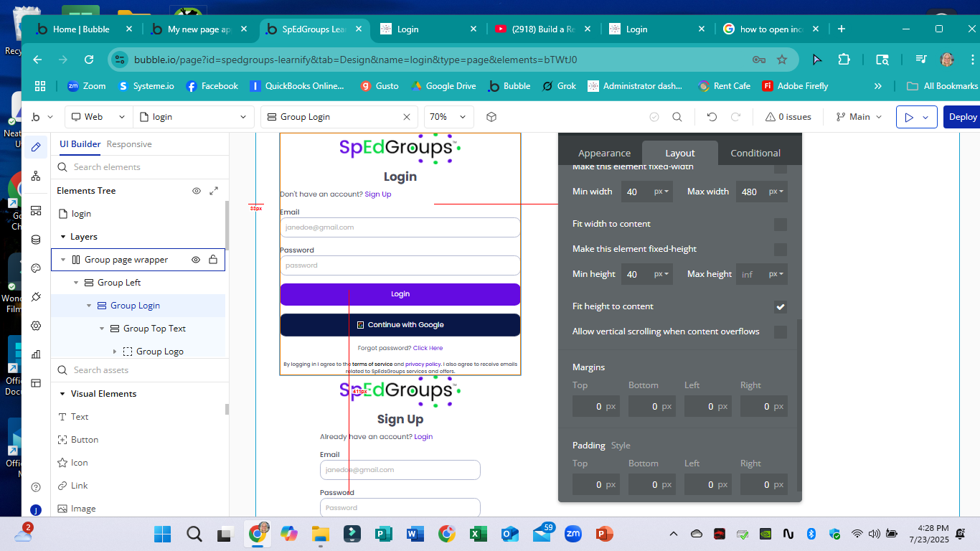Open the Styles palette icon in sidebar

(36, 268)
